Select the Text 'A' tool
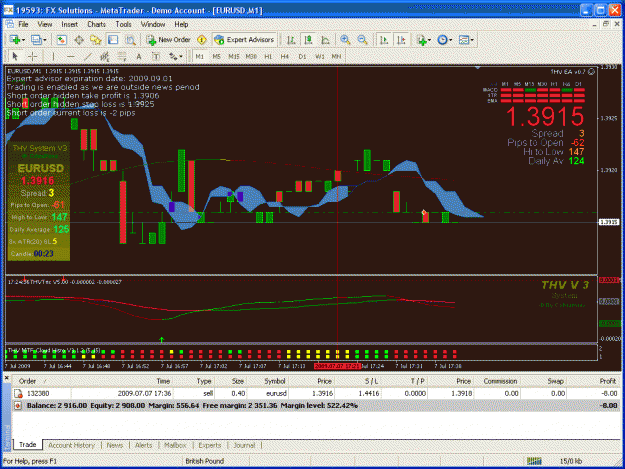The image size is (625, 469). [139, 57]
